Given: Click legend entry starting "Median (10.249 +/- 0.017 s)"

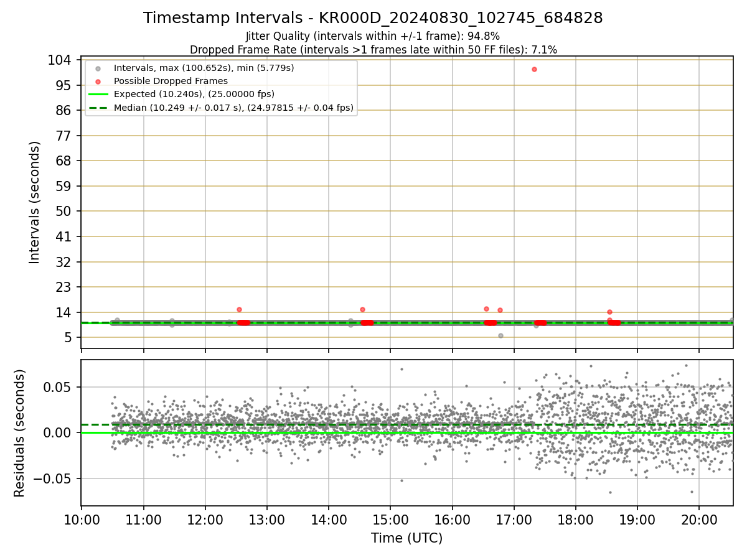Looking at the screenshot, I should [233, 108].
